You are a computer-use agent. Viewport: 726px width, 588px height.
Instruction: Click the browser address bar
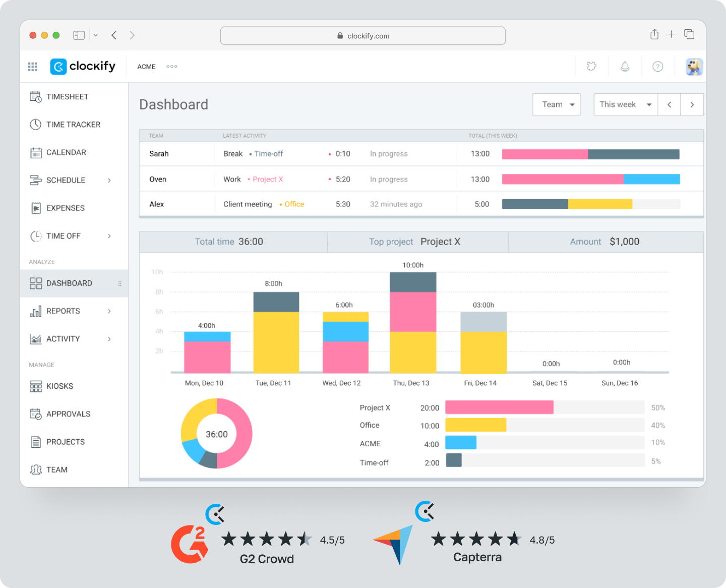pyautogui.click(x=363, y=36)
